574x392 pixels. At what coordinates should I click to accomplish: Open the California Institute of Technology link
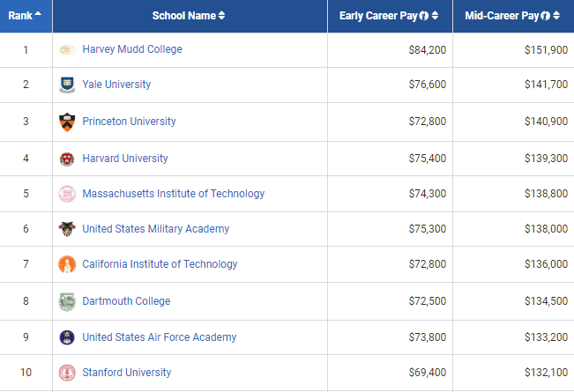(x=160, y=264)
